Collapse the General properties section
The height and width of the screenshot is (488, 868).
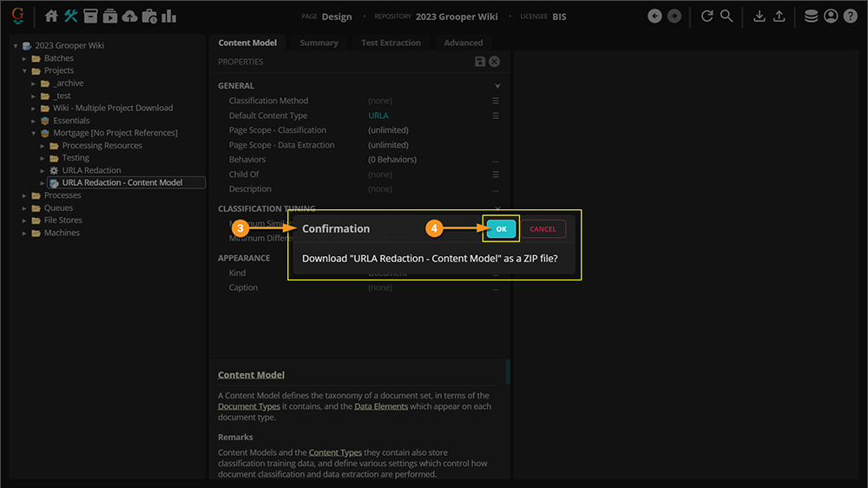click(x=497, y=86)
